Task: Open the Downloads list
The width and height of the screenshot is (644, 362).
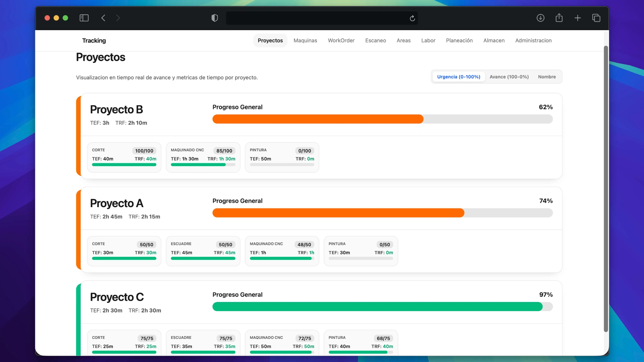Action: [x=541, y=18]
